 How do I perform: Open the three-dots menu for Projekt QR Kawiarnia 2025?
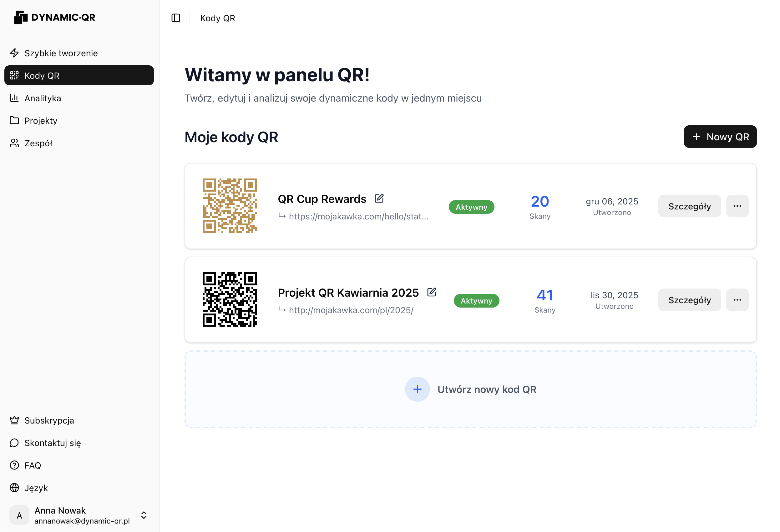pyautogui.click(x=737, y=299)
